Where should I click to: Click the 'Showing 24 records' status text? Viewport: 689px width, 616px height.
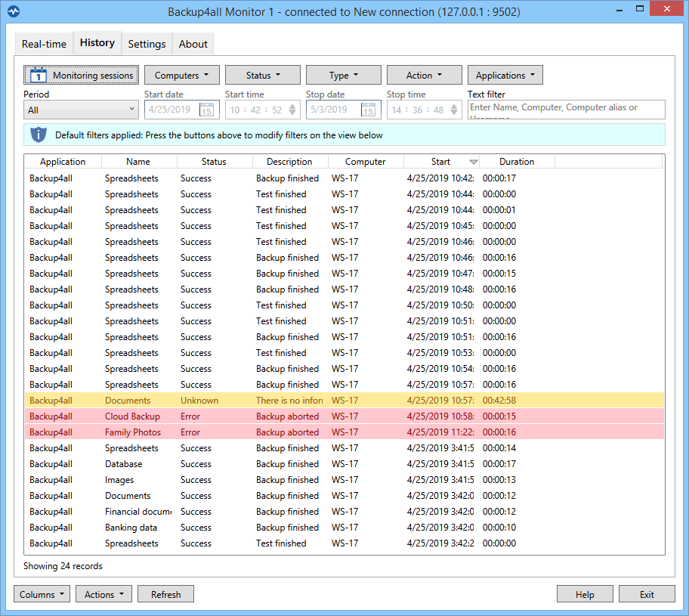[63, 566]
